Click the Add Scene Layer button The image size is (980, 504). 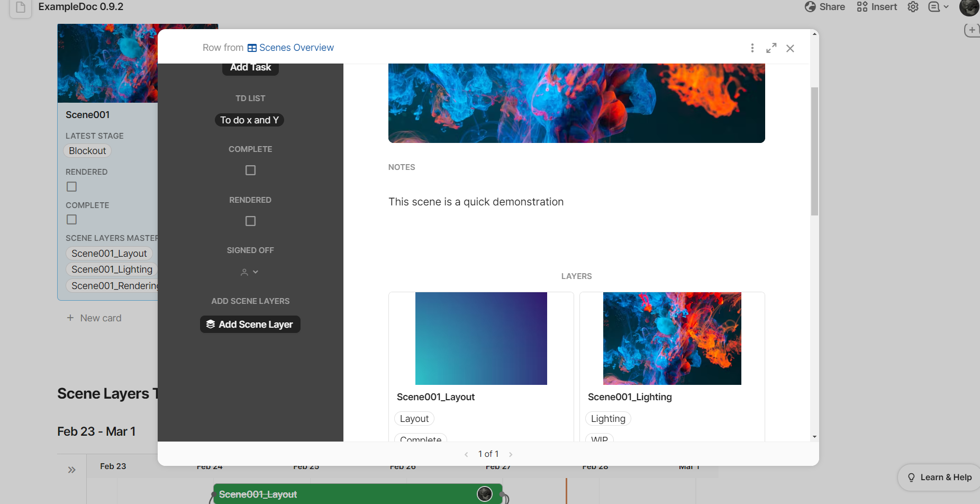click(x=250, y=325)
